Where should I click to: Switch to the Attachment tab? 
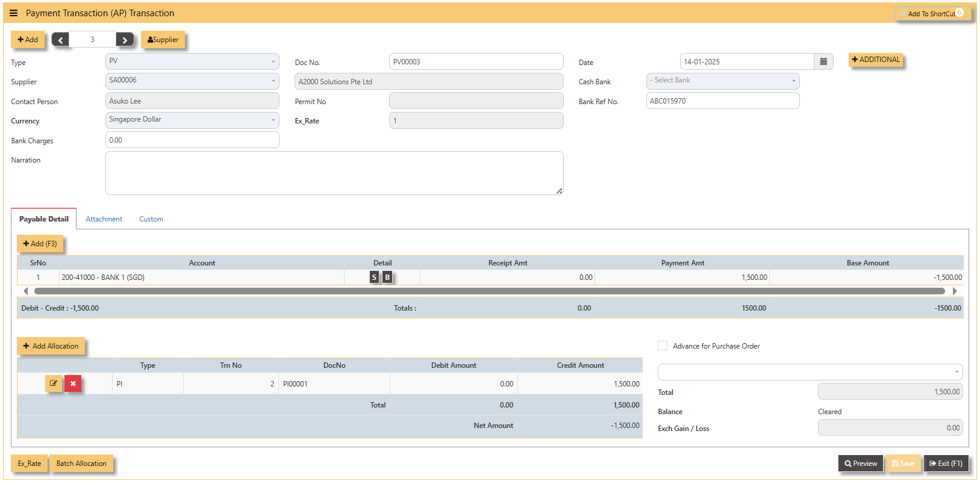[x=104, y=219]
